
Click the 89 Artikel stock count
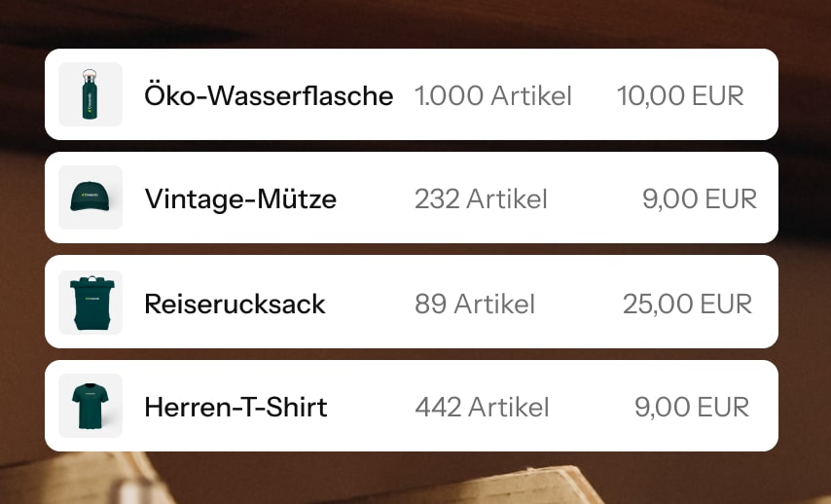pyautogui.click(x=475, y=304)
